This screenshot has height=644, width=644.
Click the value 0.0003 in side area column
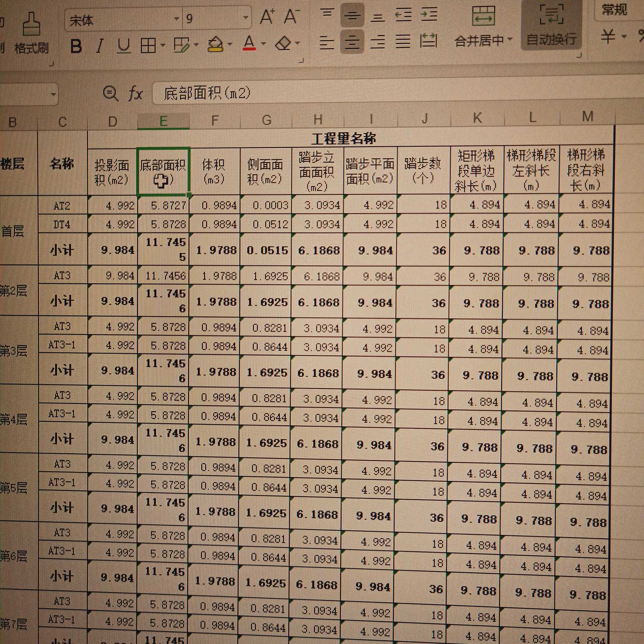click(x=266, y=205)
